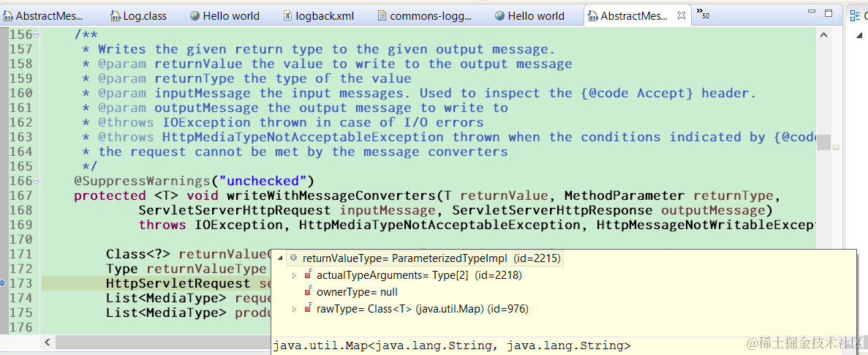Viewport: 868px width, 355px height.
Task: Click the field icon next to rawType
Action: coord(309,309)
